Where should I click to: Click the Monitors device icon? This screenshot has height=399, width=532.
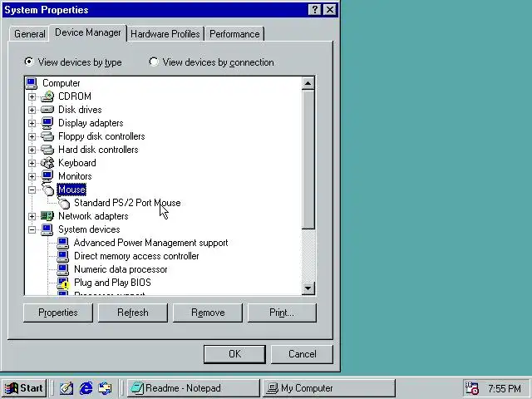tap(47, 176)
